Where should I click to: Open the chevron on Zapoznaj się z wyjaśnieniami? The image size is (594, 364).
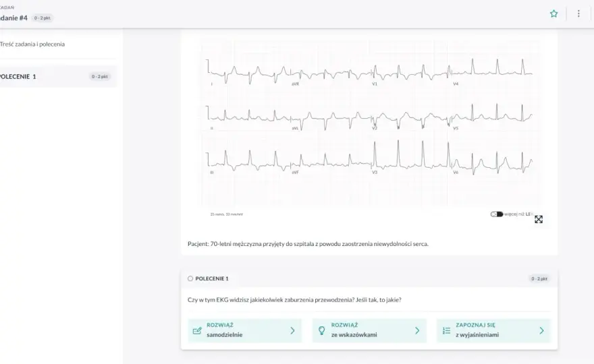point(541,331)
